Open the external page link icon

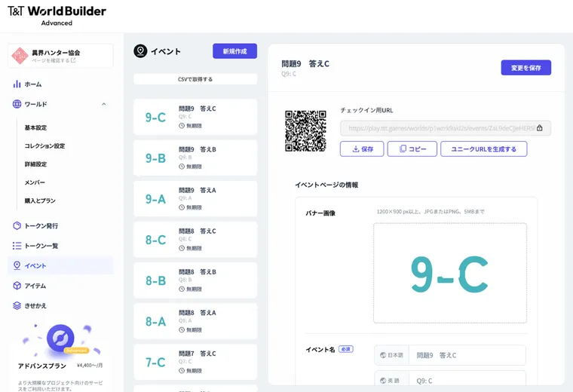pos(73,60)
